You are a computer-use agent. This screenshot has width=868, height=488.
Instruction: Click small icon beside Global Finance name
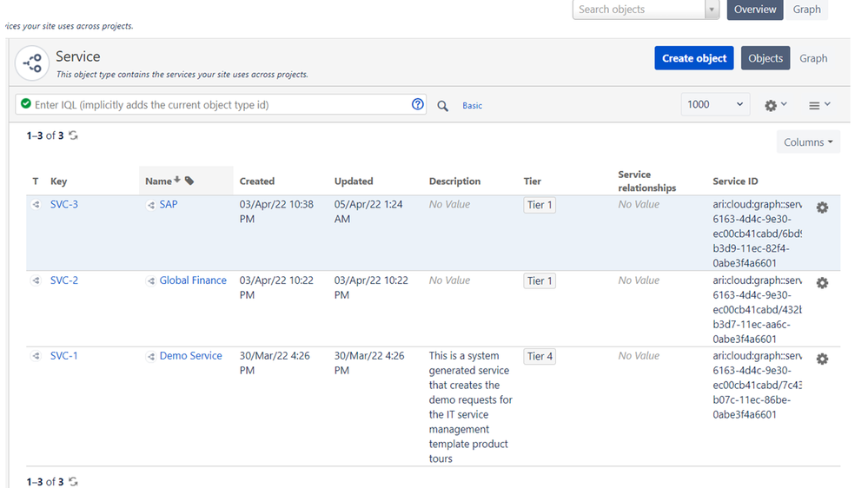tap(150, 281)
